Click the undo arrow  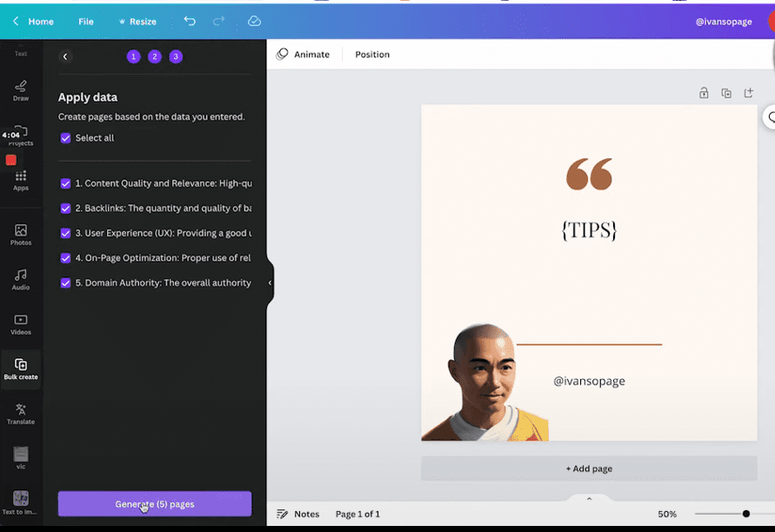pos(190,21)
